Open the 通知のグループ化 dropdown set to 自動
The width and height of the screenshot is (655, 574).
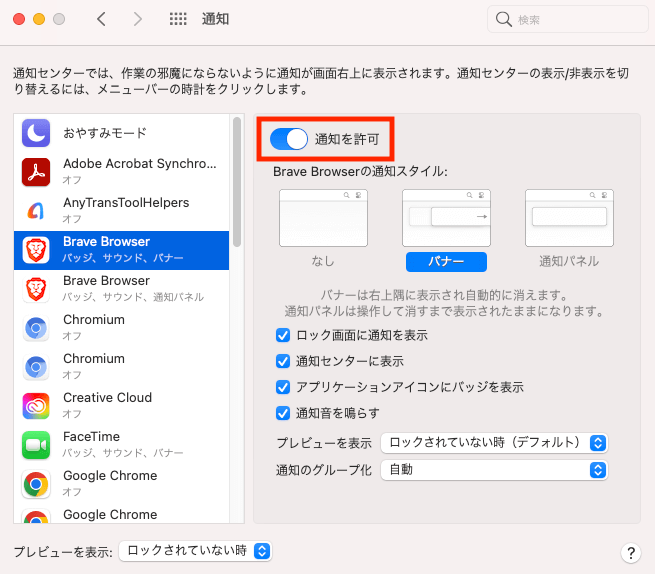[x=494, y=470]
